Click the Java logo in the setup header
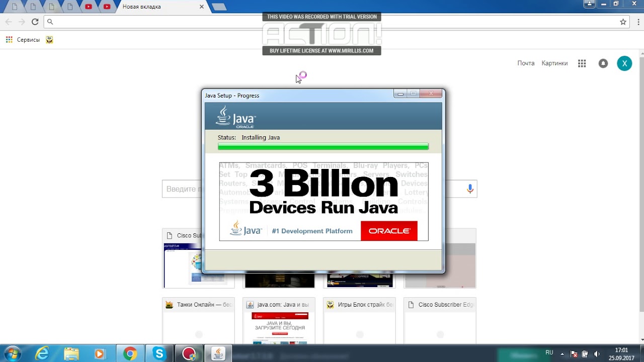Viewport: 644px width, 362px height. click(x=235, y=116)
